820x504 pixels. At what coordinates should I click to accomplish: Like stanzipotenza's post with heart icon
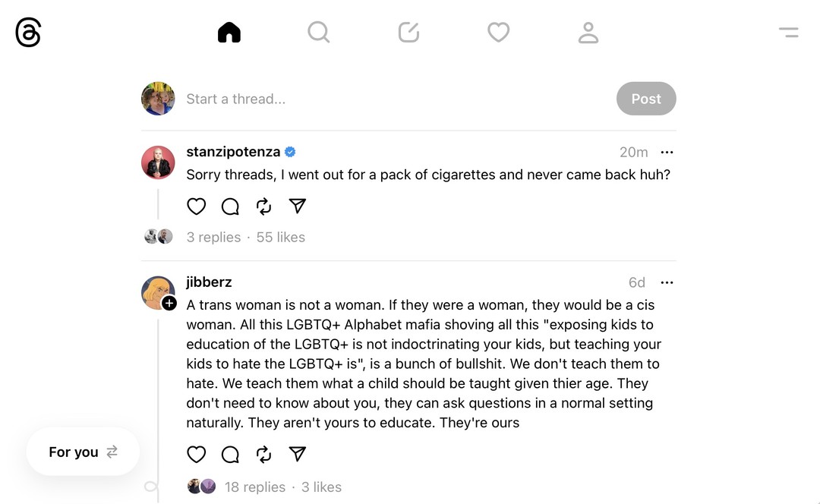coord(197,206)
